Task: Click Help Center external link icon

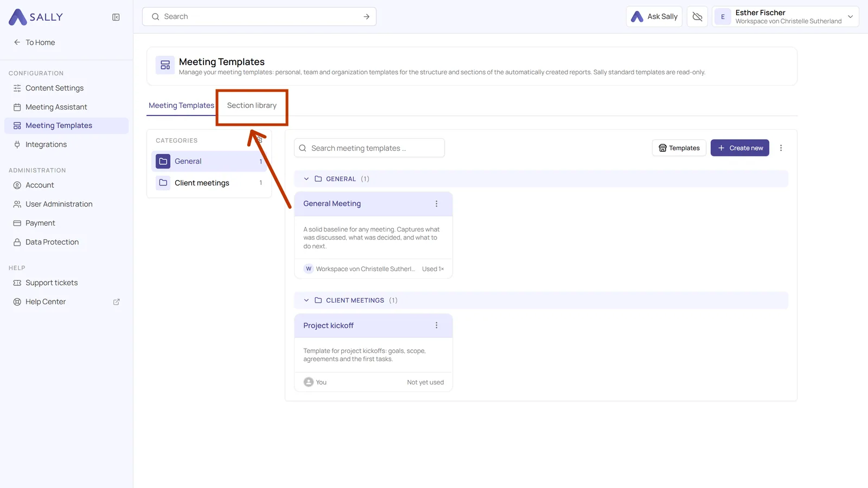Action: [116, 302]
